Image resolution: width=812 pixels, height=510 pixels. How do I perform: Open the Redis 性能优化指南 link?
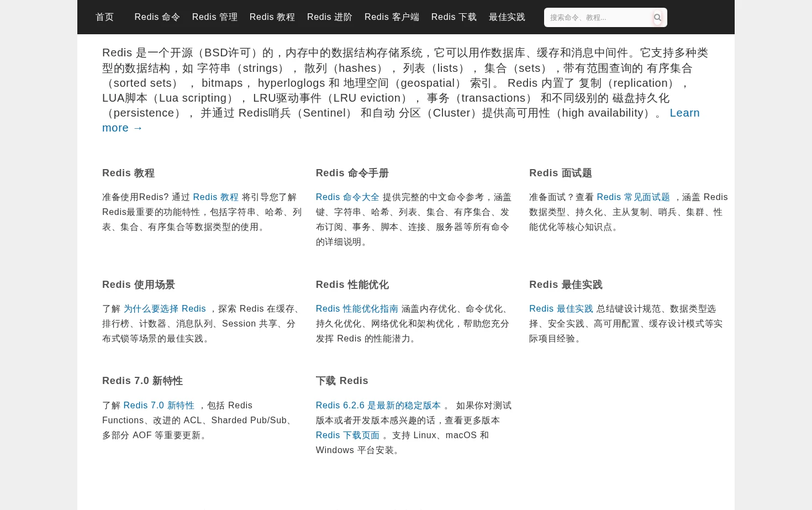357,309
